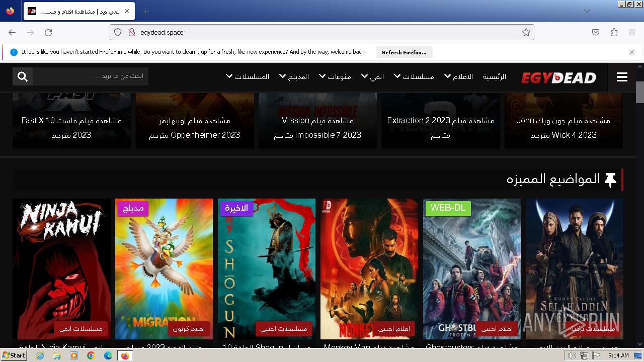Click the WEB-DL quality badge
The image size is (644, 362).
point(448,208)
